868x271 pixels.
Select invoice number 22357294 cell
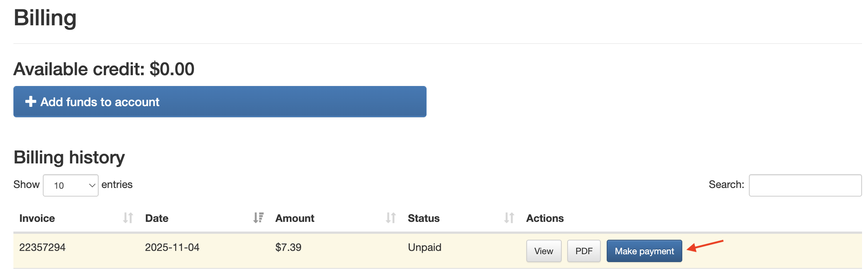(x=42, y=248)
